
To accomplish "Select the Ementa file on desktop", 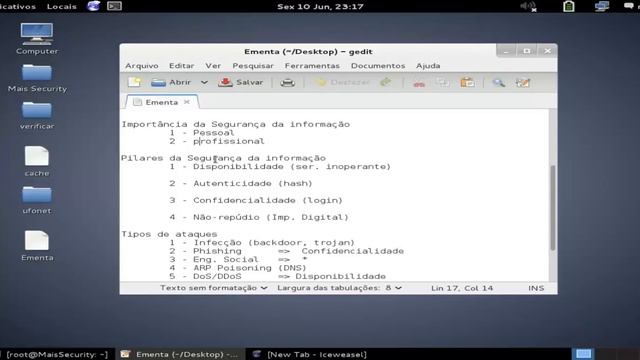I will (x=37, y=246).
